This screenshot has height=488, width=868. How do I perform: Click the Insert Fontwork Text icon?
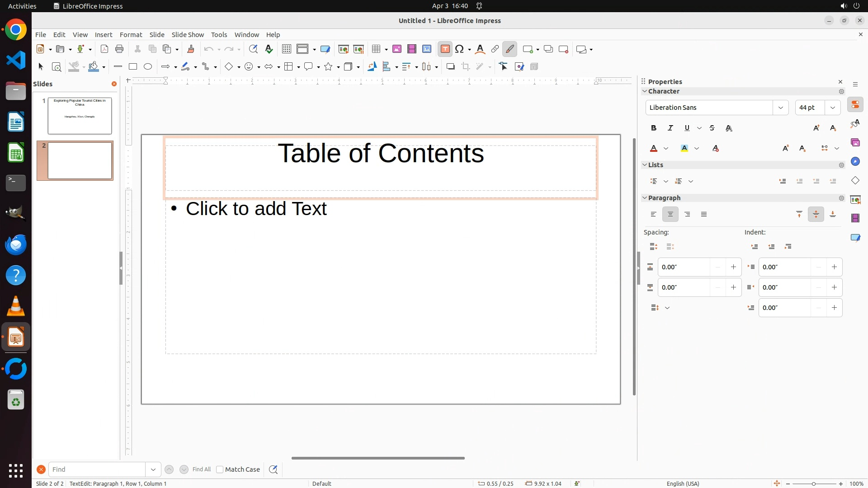click(480, 49)
